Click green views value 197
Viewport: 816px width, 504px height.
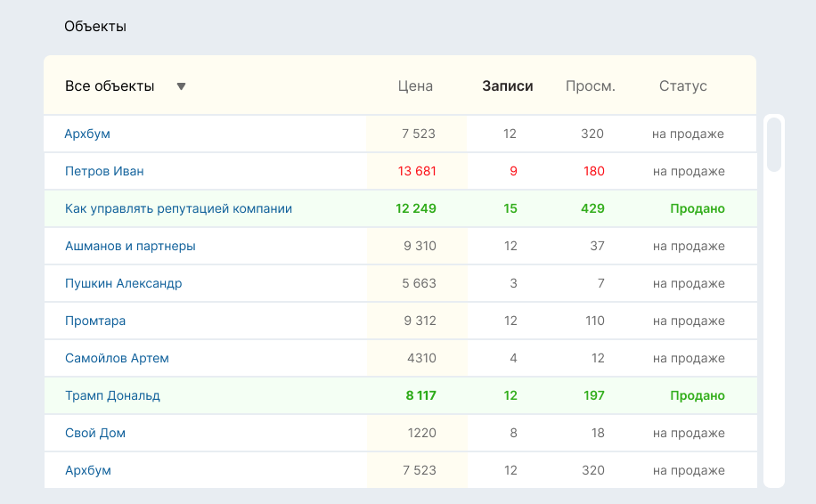(594, 396)
